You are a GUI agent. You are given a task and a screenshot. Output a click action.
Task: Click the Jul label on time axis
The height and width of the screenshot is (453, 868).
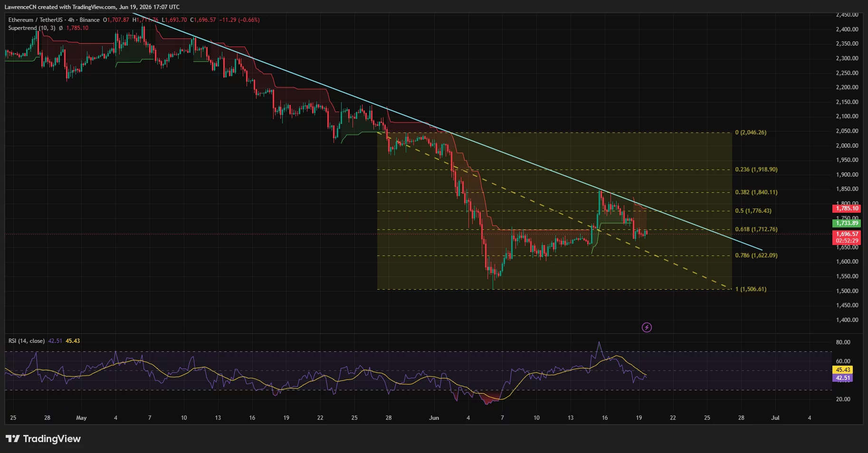(x=775, y=418)
